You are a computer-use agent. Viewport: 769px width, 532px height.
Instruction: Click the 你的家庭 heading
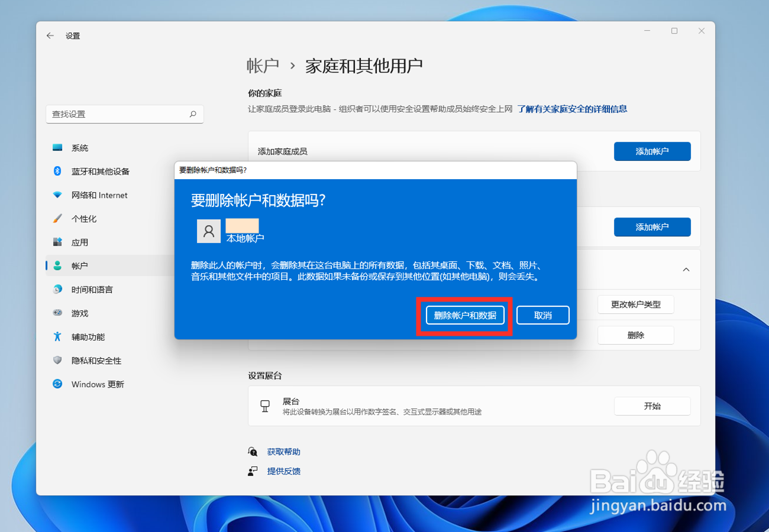coord(265,93)
